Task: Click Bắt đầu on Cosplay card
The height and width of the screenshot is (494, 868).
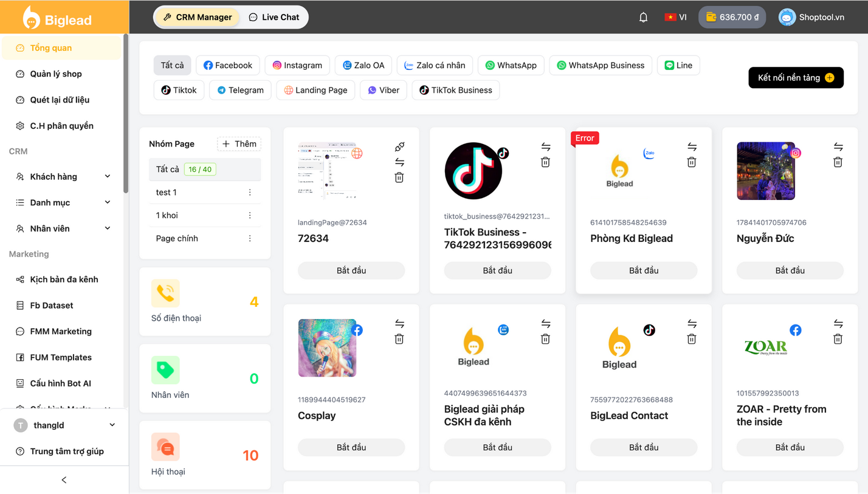Action: pyautogui.click(x=351, y=447)
